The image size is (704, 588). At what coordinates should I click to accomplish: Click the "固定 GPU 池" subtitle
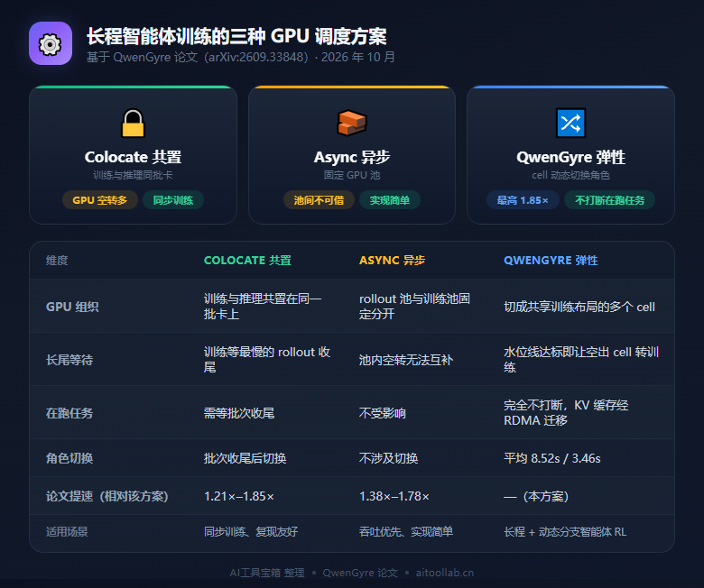coord(352,175)
